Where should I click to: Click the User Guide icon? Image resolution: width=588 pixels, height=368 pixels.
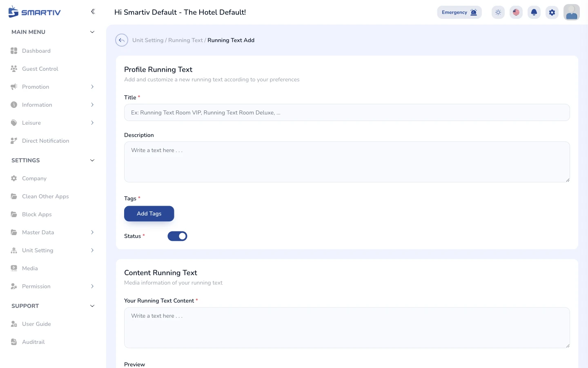pos(14,324)
